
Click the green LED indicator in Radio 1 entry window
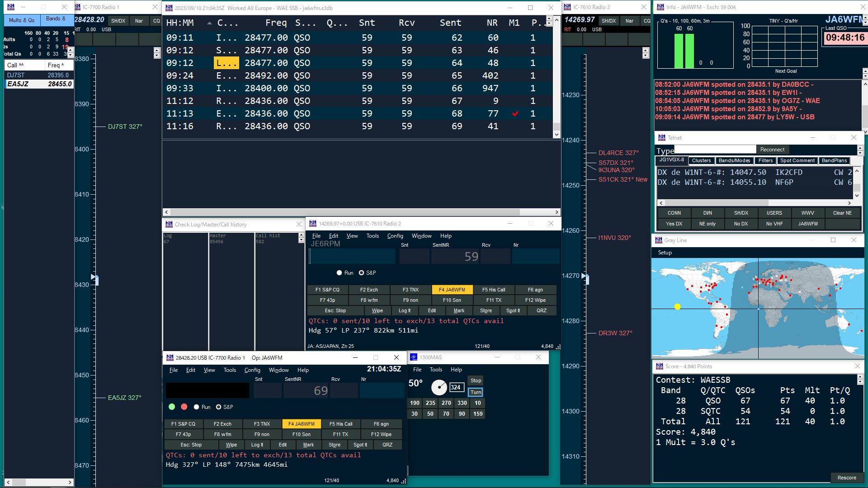172,407
